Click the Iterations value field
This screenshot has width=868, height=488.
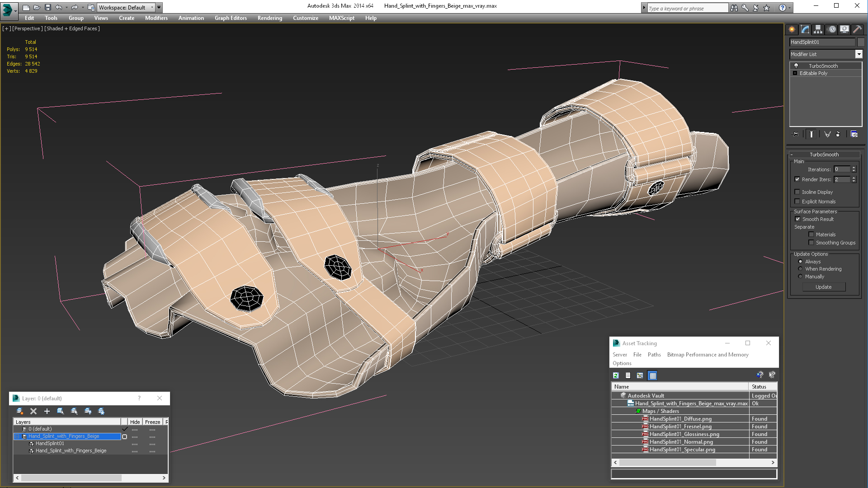842,169
